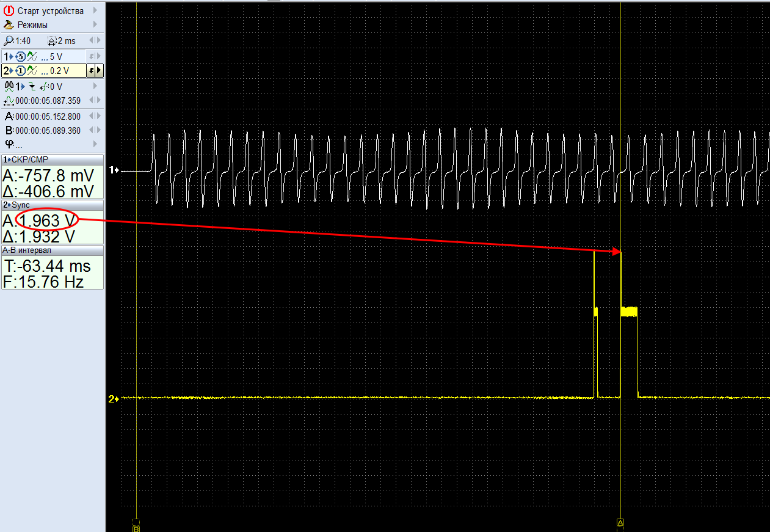This screenshot has height=532, width=770.
Task: Expand the phase φ row arrow
Action: (x=95, y=144)
